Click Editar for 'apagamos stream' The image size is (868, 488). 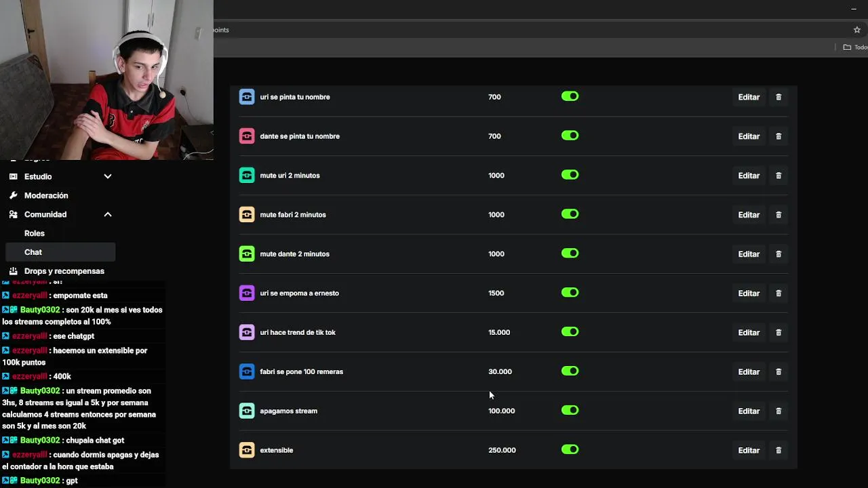pos(749,411)
